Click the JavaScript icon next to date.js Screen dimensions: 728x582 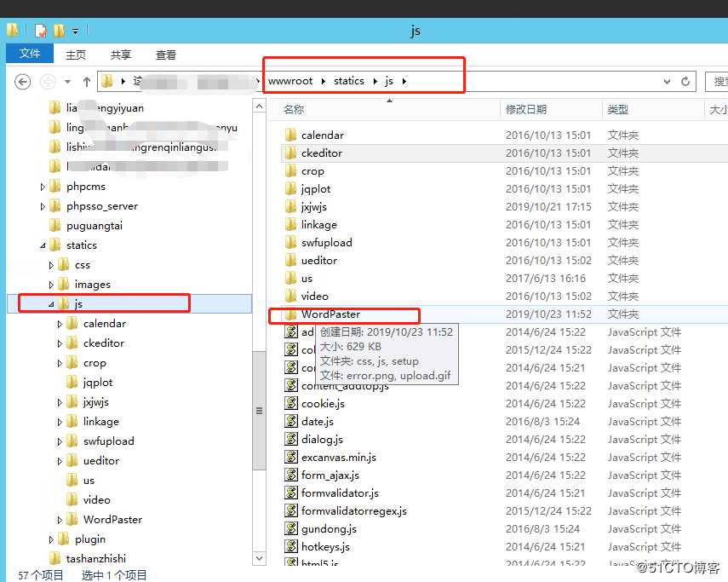point(289,421)
